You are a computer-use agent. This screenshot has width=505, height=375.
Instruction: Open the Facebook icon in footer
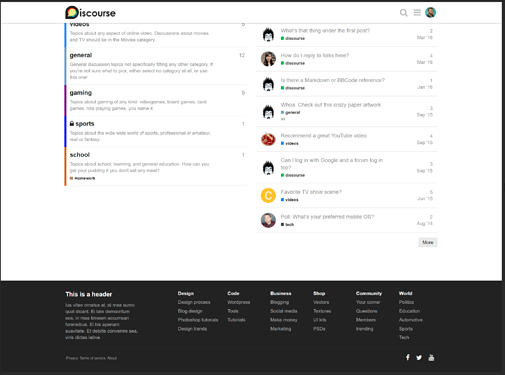[407, 357]
